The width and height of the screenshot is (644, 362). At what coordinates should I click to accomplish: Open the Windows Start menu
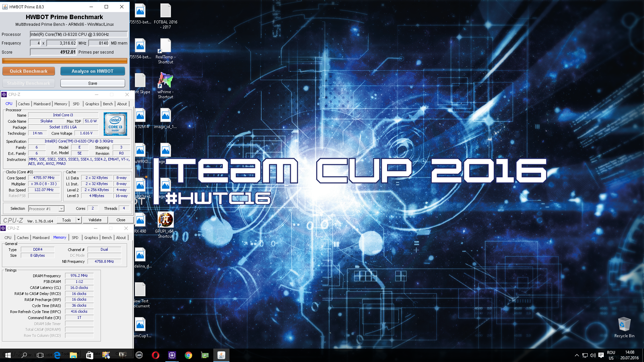point(8,355)
